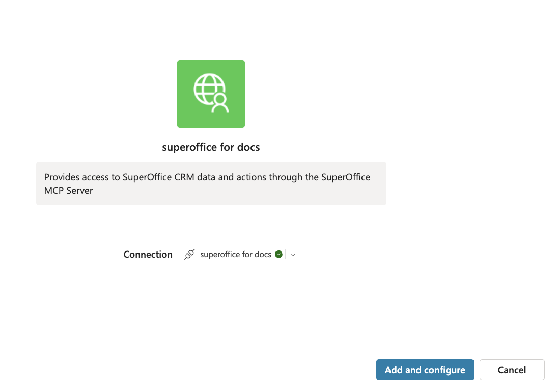Click the bold Connection label
The height and width of the screenshot is (392, 557).
[x=148, y=254]
